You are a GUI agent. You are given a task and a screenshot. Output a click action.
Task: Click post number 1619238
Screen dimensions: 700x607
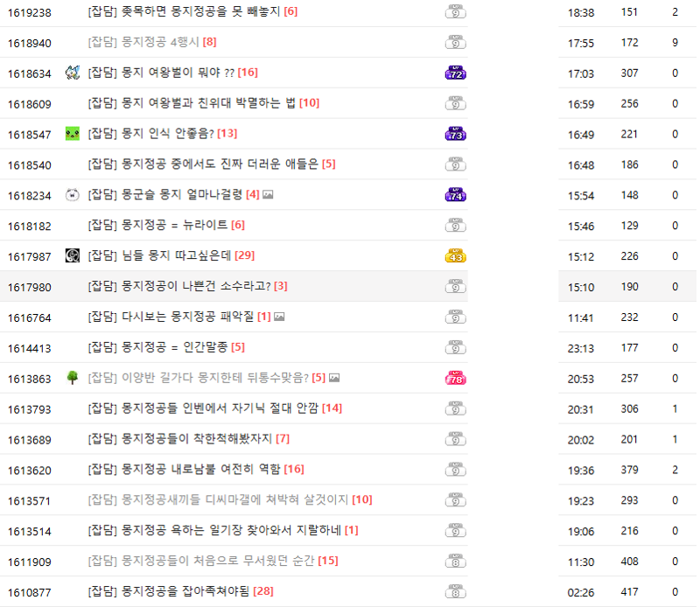[x=30, y=12]
